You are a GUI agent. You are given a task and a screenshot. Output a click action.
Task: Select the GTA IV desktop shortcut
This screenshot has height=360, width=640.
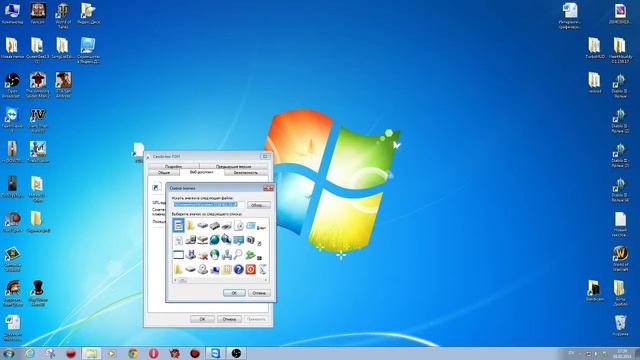pos(38,120)
